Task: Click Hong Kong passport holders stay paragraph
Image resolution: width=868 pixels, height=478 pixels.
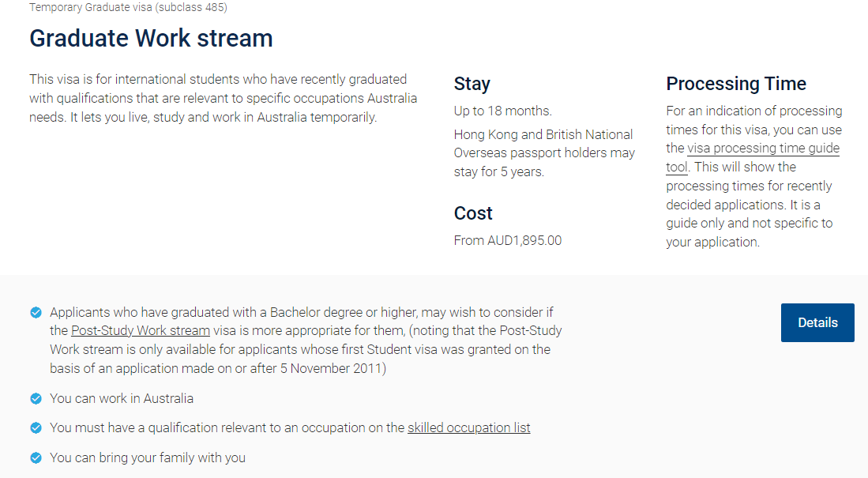Action: [544, 153]
